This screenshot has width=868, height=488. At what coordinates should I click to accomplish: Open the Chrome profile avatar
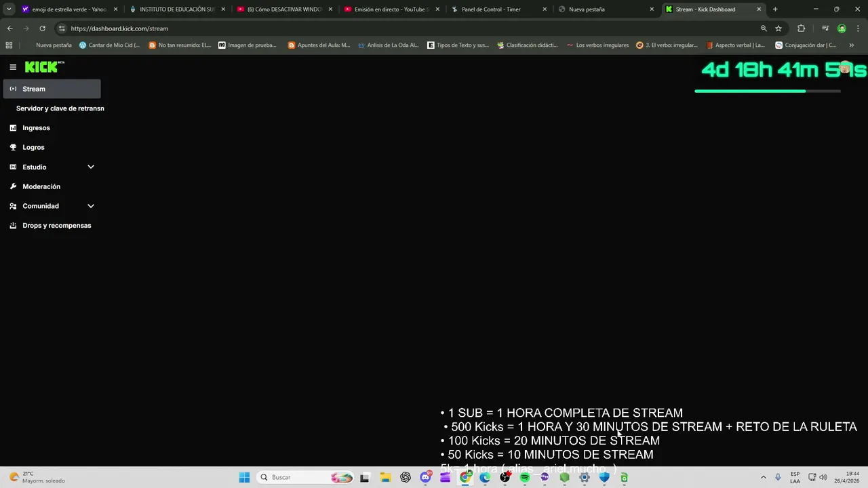pos(842,28)
